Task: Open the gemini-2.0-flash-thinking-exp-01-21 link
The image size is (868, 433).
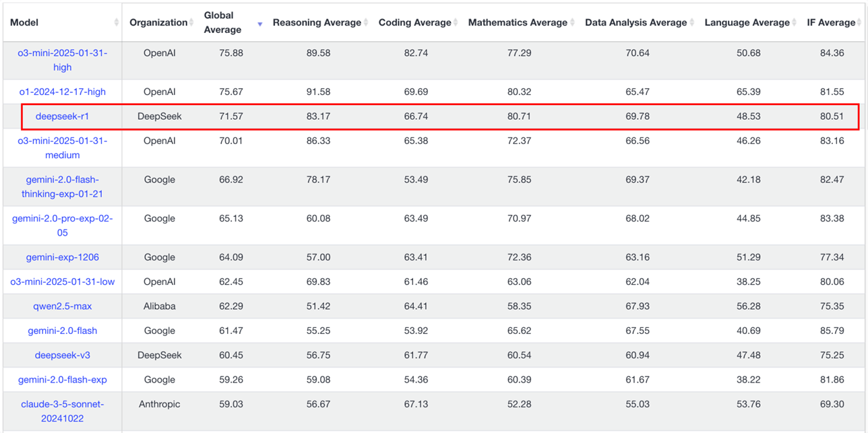Action: pos(62,187)
